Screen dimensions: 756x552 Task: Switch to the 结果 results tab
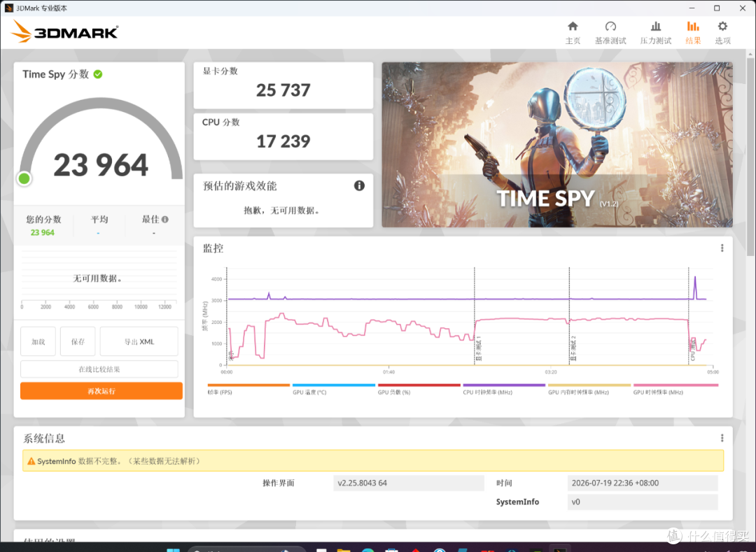coord(693,33)
